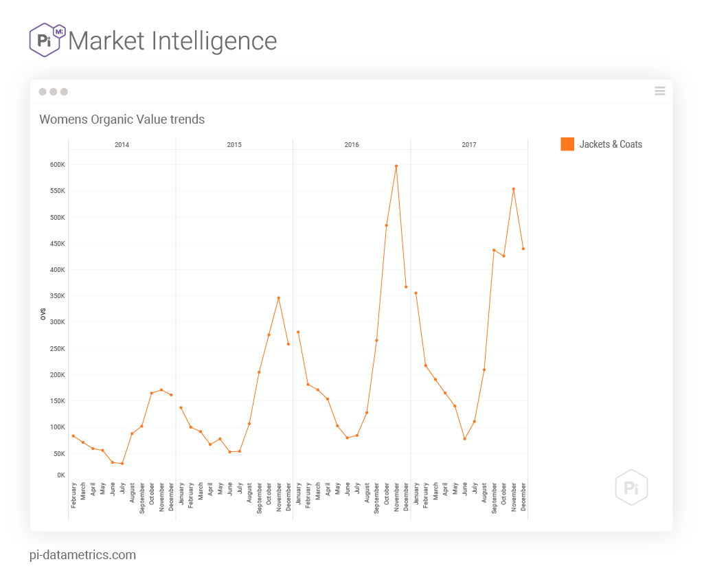Screen dimensions: 704x588
Task: Select the 2017 year header
Action: click(469, 145)
